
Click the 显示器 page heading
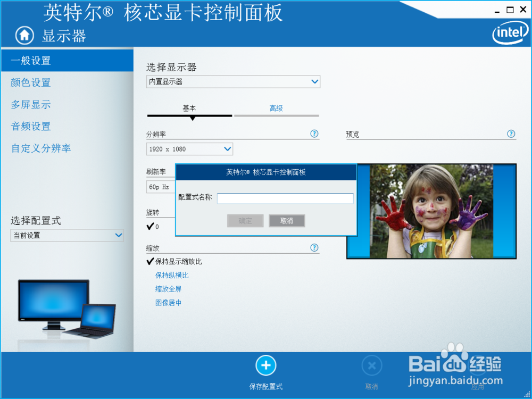tap(64, 36)
